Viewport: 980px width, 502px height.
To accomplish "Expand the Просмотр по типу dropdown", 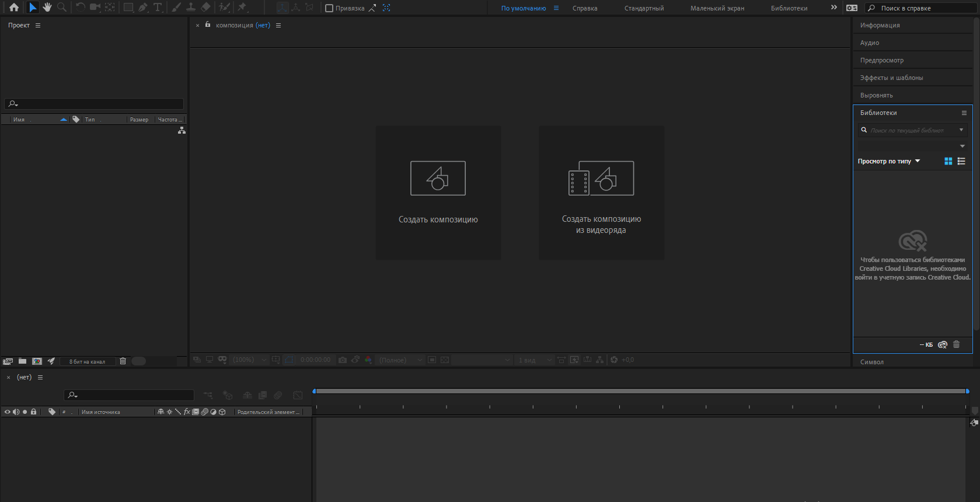I will click(x=888, y=161).
